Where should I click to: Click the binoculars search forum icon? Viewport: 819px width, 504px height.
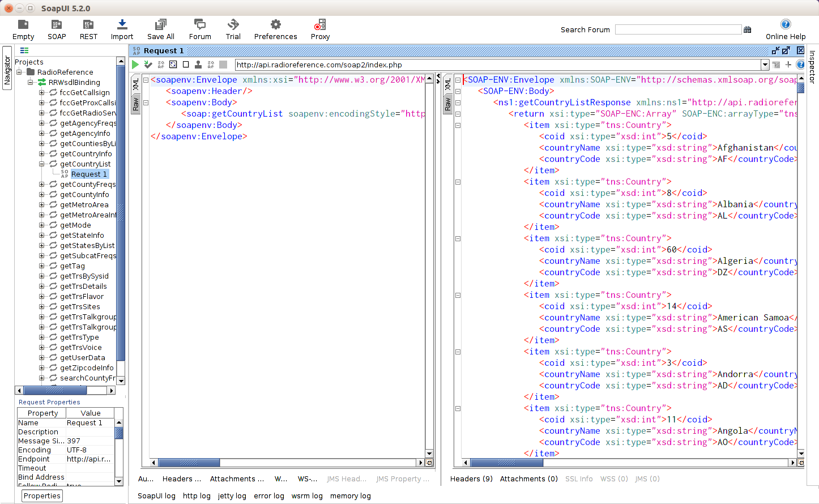click(x=748, y=29)
